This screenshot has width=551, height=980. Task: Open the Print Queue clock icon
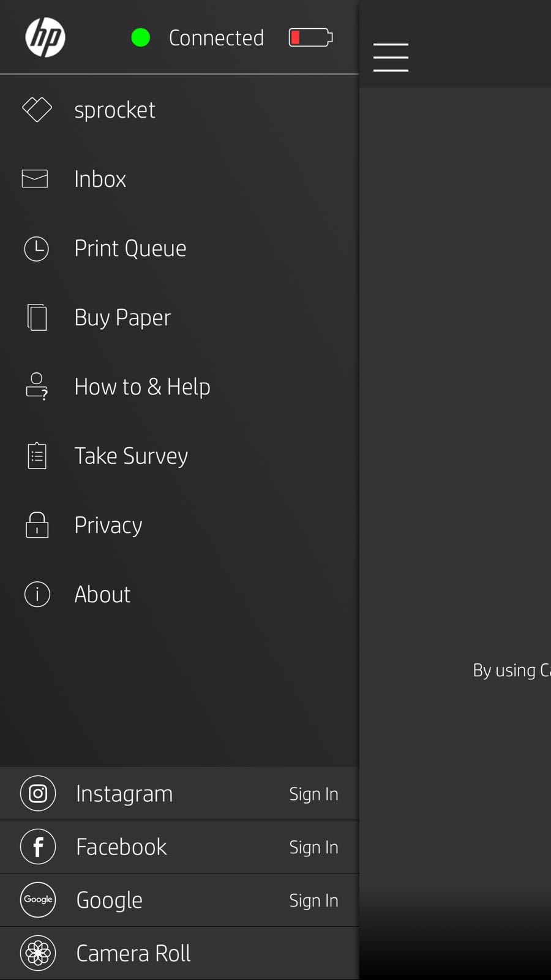(37, 249)
